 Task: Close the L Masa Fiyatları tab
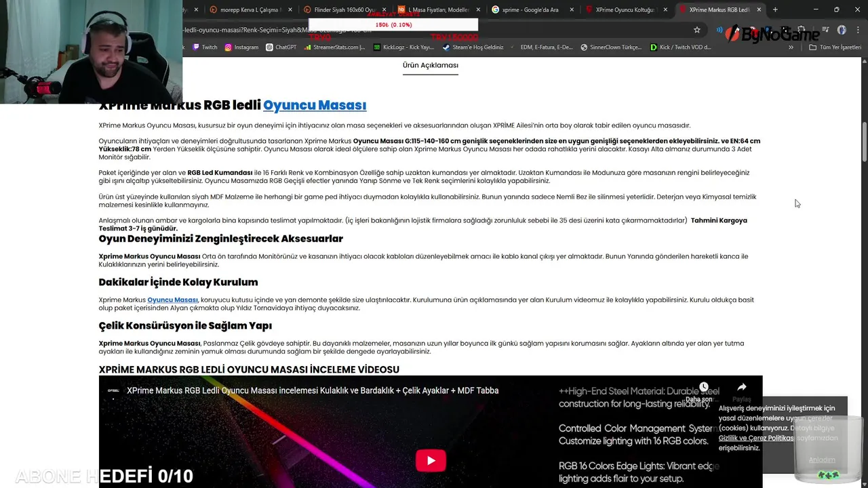[478, 9]
